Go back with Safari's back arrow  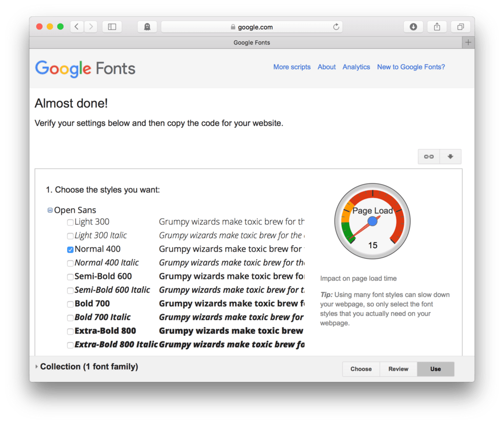point(77,27)
